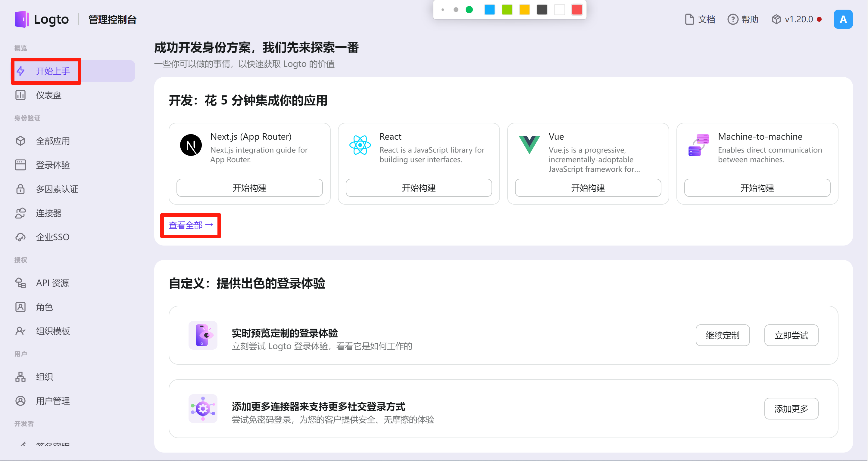Viewport: 868px width, 461px height.
Task: Click the 全部应用 cube icon
Action: tap(20, 141)
